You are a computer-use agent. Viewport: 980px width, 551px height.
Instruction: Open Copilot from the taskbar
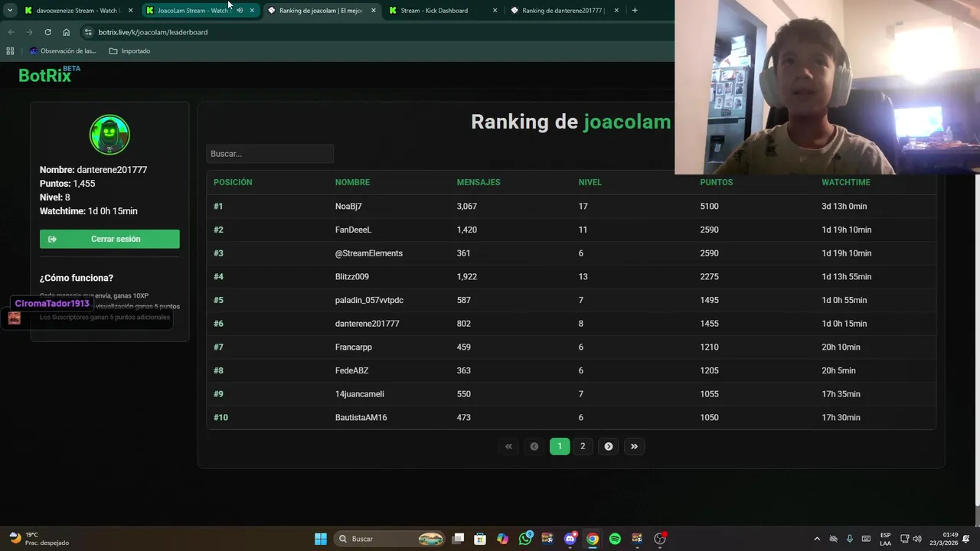point(502,539)
